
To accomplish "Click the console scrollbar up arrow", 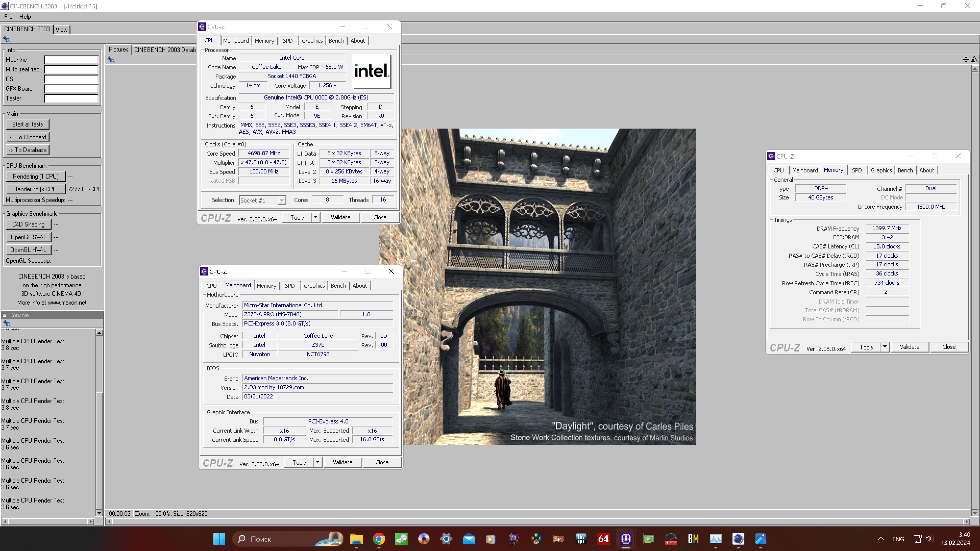I will 99,332.
